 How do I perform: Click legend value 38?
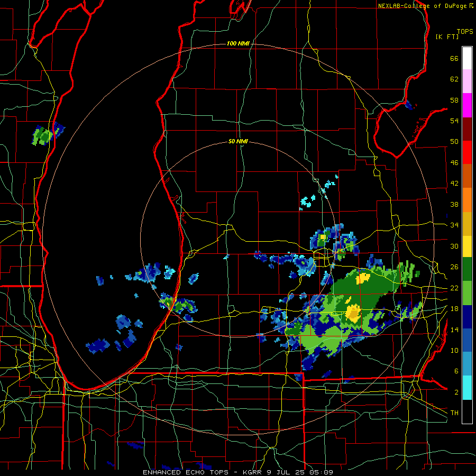click(x=454, y=204)
